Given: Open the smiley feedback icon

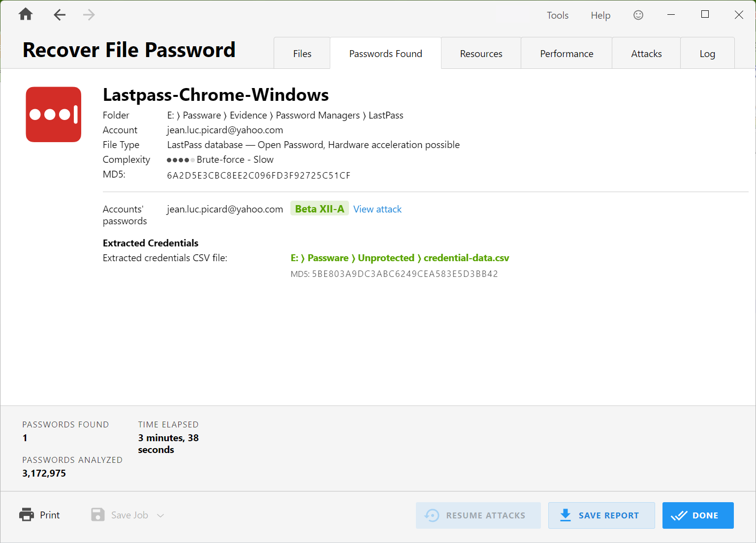Looking at the screenshot, I should (x=638, y=15).
